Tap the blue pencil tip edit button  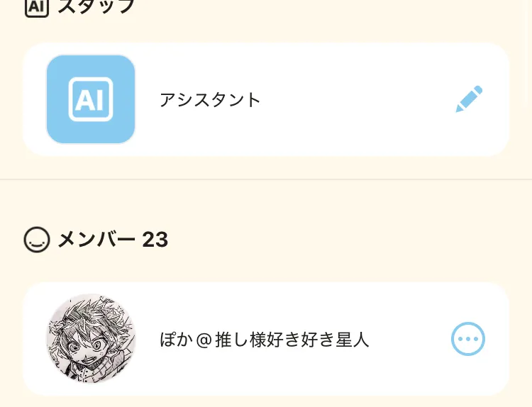click(469, 99)
